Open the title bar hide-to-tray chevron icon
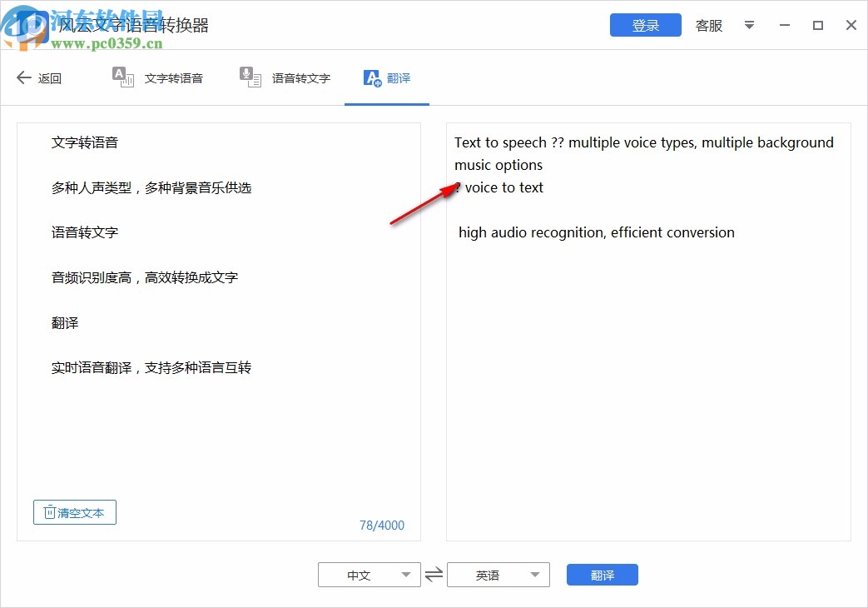The height and width of the screenshot is (608, 868). coord(749,26)
